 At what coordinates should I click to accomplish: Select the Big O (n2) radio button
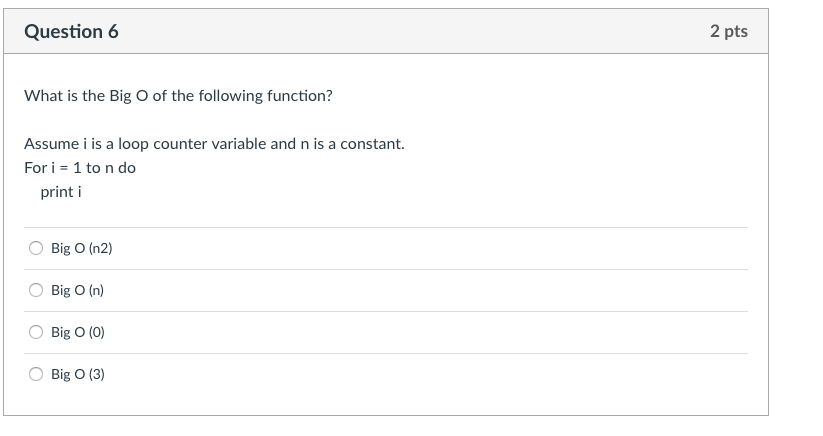point(36,248)
